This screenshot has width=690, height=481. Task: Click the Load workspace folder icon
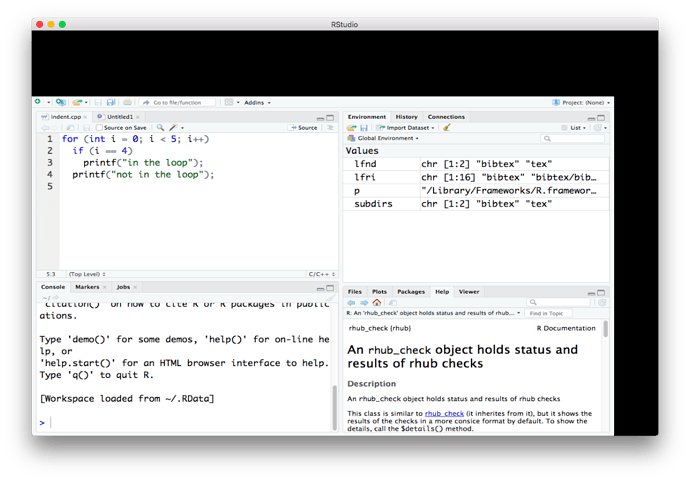[x=351, y=128]
